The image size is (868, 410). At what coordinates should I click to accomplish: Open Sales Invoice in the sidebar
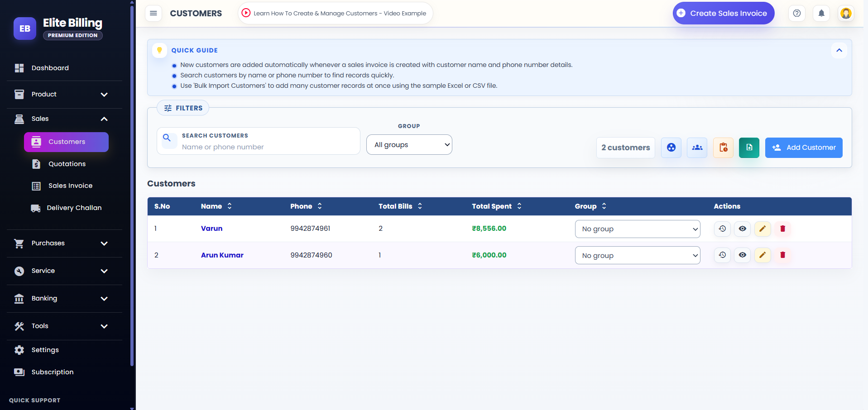(x=67, y=186)
